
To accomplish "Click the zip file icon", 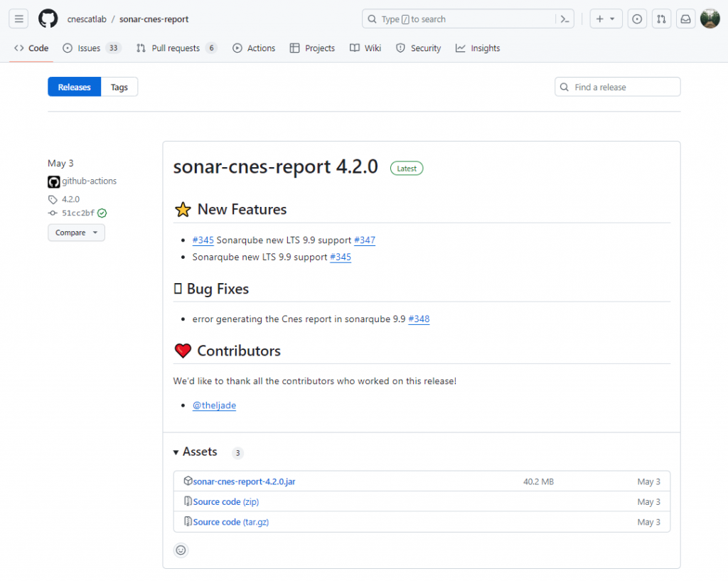I will click(188, 501).
